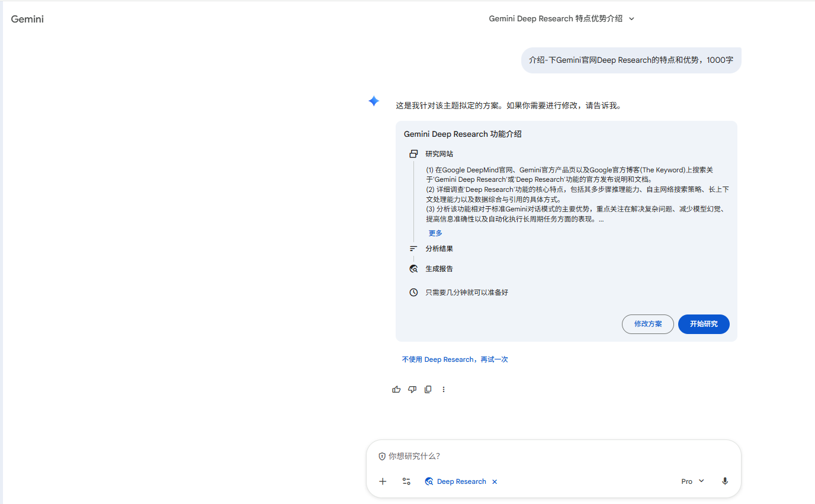Click the 分析结果 step icon
The image size is (815, 504).
pyautogui.click(x=413, y=249)
